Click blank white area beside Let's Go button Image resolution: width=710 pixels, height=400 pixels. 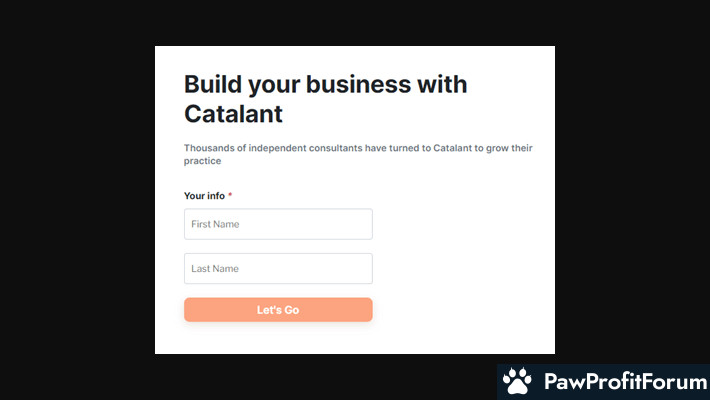(462, 309)
